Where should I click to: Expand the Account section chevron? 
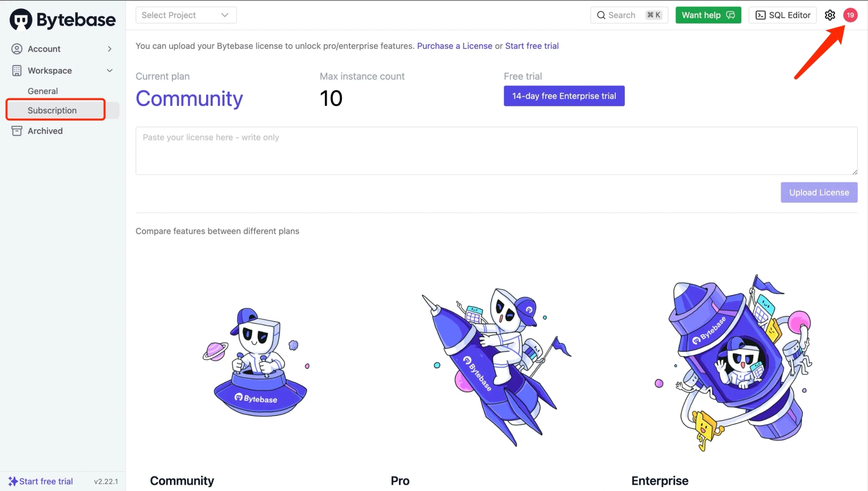click(109, 49)
